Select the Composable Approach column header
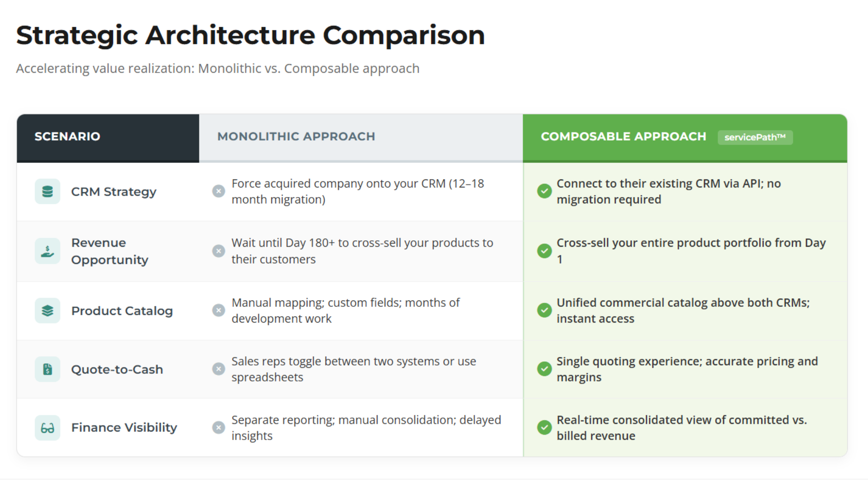This screenshot has width=868, height=488. coord(623,136)
